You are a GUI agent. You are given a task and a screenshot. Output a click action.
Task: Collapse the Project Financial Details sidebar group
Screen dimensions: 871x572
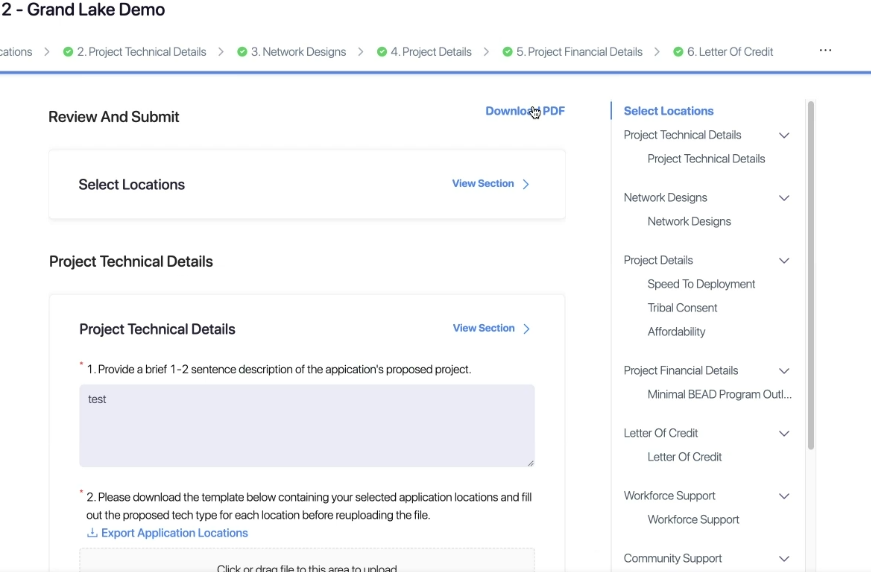coord(784,370)
